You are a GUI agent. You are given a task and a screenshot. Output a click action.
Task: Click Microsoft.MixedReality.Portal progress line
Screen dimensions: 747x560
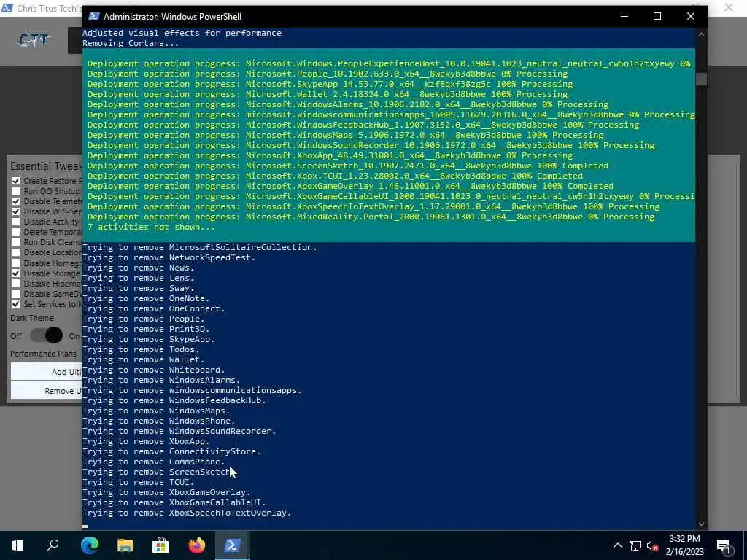pyautogui.click(x=371, y=217)
